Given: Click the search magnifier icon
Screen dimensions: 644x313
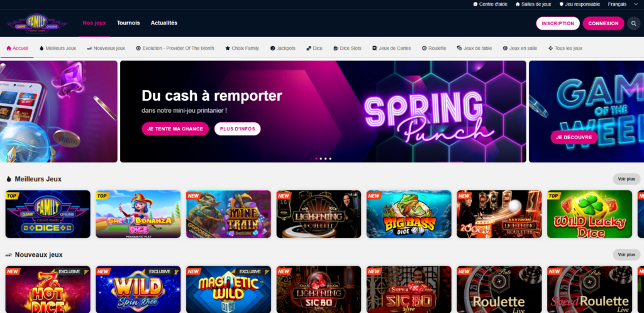Looking at the screenshot, I should 634,23.
